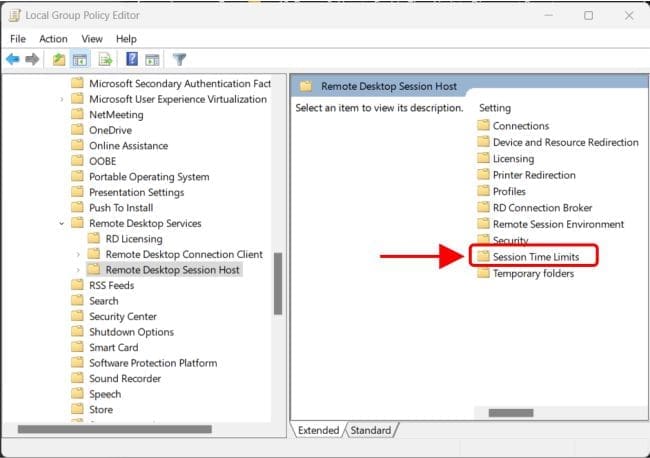650x458 pixels.
Task: Collapse the Remote Desktop Services node
Action: [61, 223]
